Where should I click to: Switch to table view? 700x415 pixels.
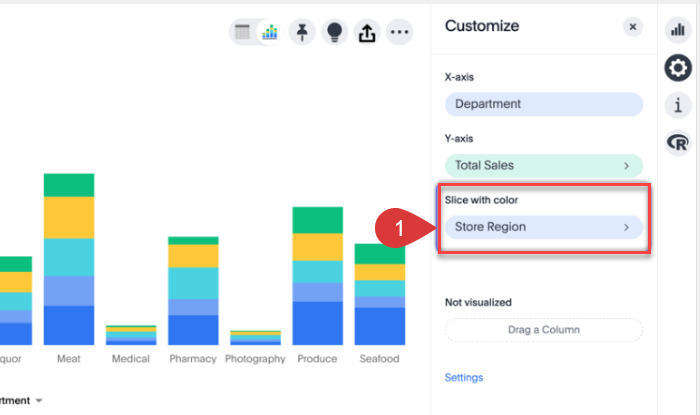click(x=242, y=32)
